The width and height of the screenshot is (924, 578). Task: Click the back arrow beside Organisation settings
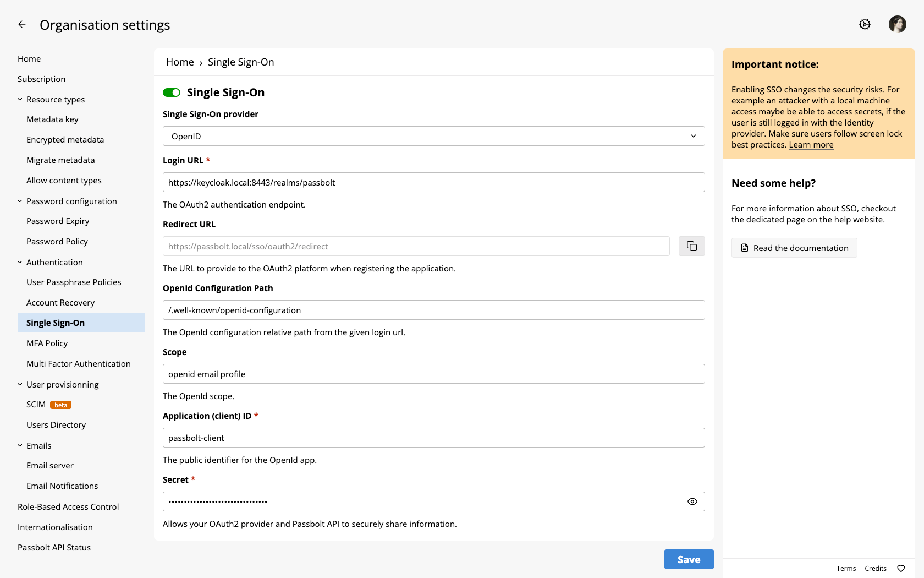click(x=21, y=24)
